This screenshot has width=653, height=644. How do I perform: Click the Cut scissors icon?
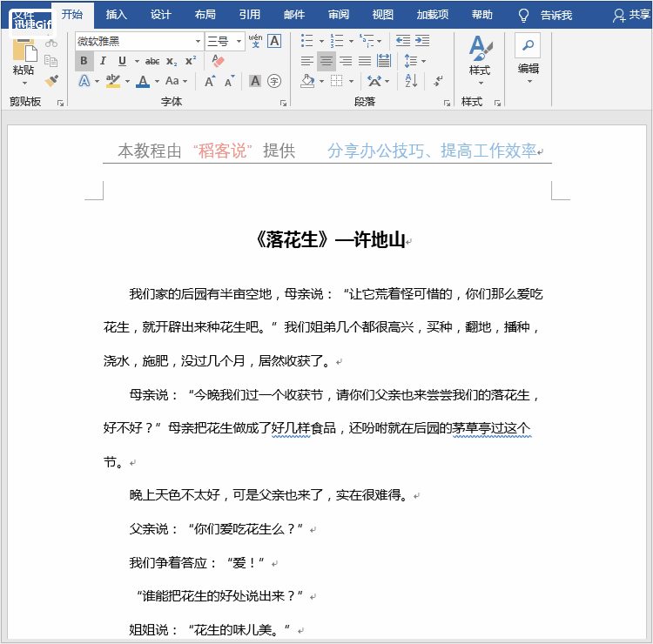point(50,43)
